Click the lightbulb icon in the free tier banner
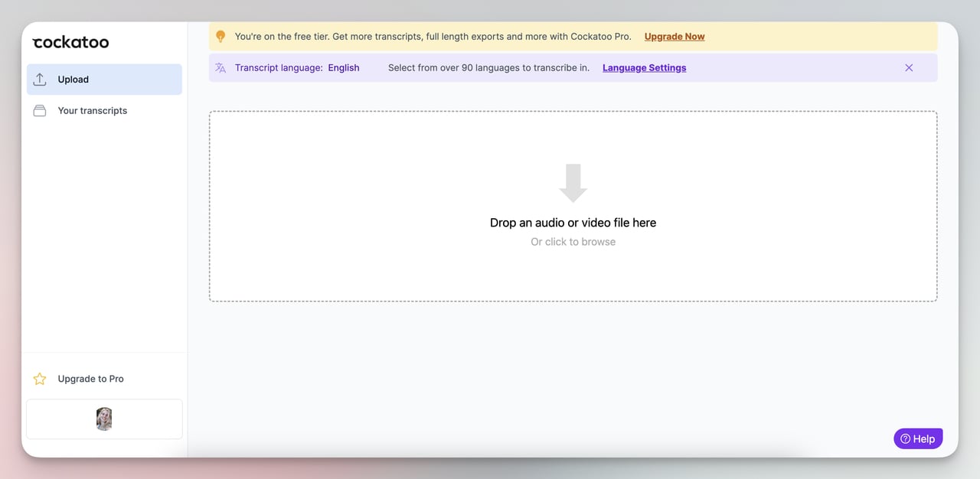 click(220, 36)
